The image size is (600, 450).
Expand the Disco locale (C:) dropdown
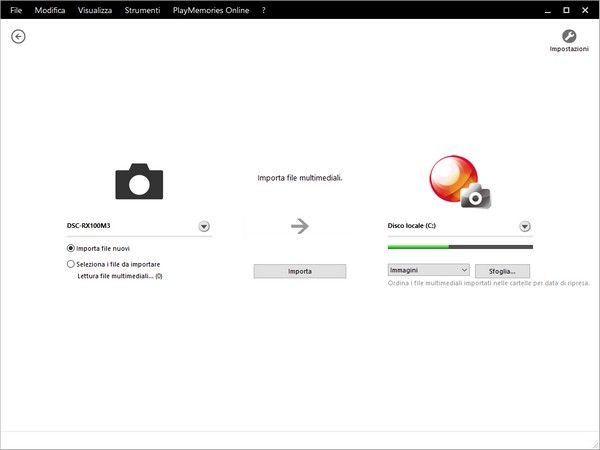(525, 227)
